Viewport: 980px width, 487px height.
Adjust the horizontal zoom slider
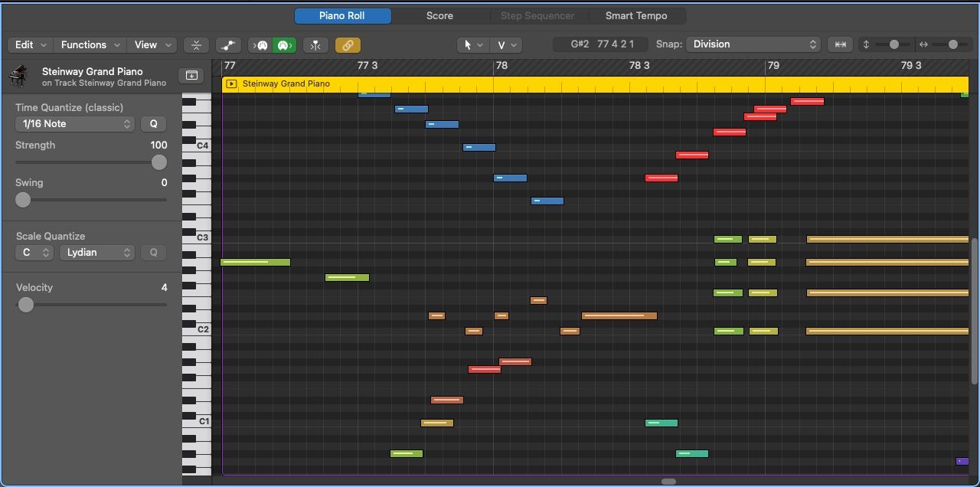(x=952, y=44)
